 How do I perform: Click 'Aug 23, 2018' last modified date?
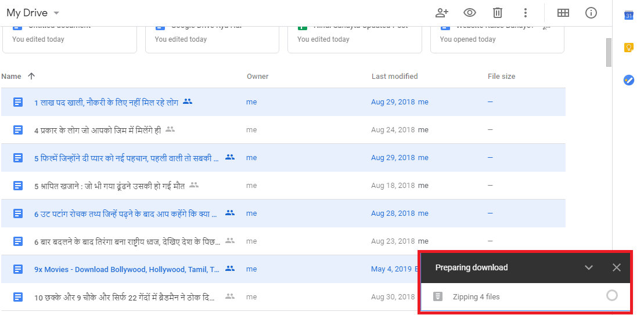(393, 241)
